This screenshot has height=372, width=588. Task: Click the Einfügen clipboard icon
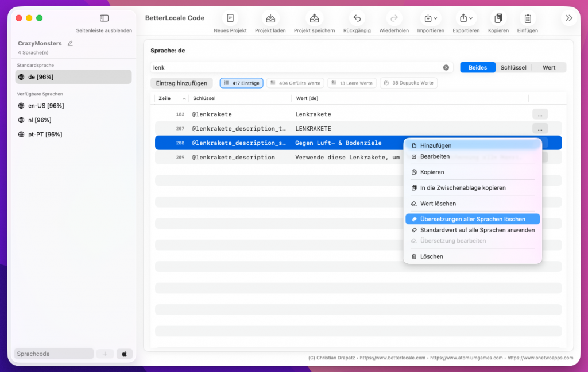(x=527, y=18)
